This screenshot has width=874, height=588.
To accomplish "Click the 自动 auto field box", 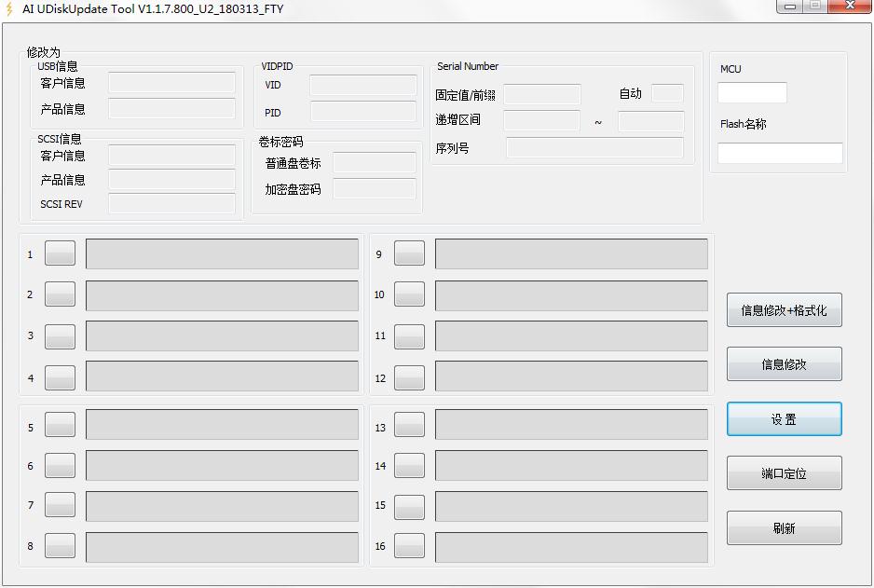I will point(667,93).
